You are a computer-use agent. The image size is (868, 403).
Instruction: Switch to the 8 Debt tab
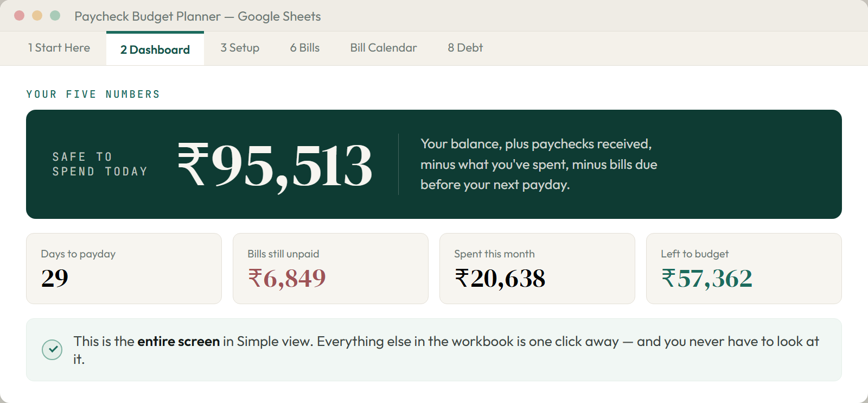(465, 48)
